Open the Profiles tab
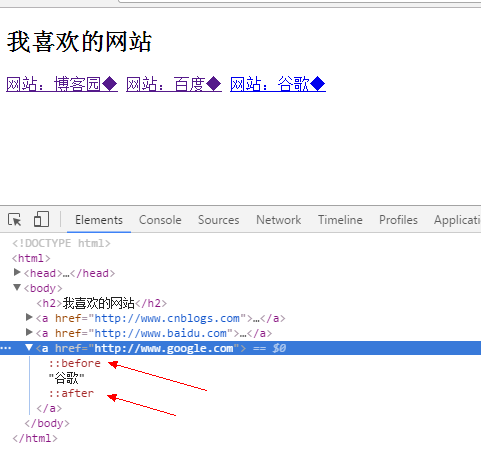This screenshot has height=449, width=481. [398, 220]
